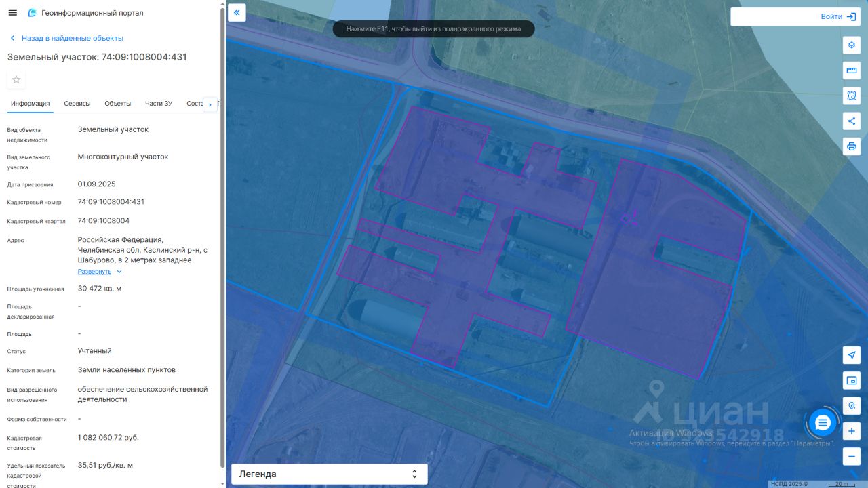The image size is (868, 488).
Task: Select cadastral quarter value 74:09:1008004
Action: tap(104, 221)
